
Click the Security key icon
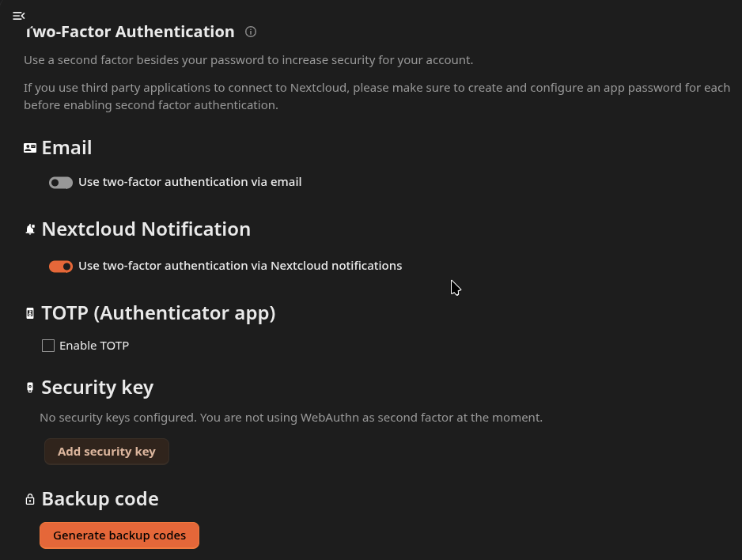[x=30, y=388]
